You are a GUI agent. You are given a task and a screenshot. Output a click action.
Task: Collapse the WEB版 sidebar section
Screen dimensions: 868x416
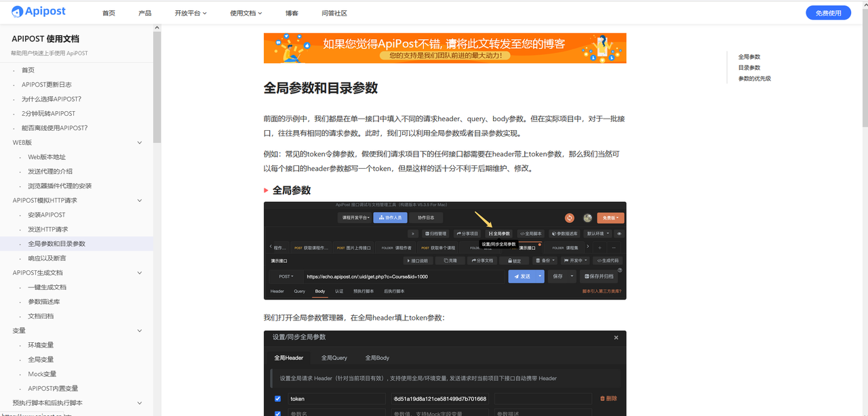click(x=139, y=142)
